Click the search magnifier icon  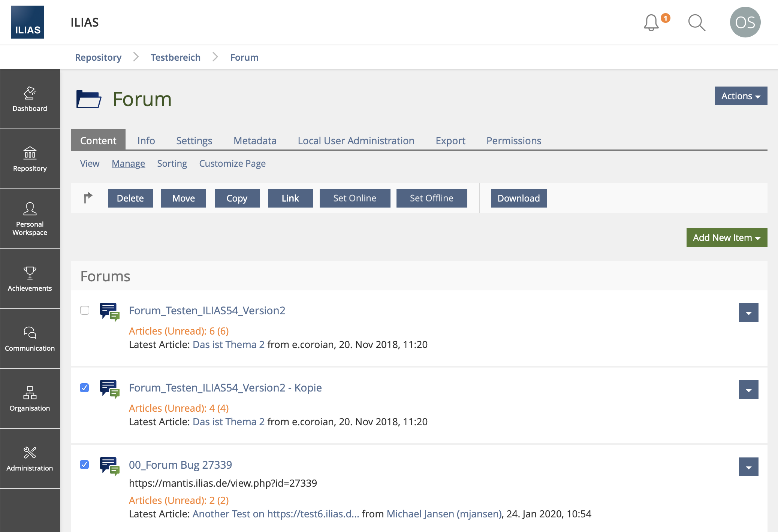click(x=697, y=23)
